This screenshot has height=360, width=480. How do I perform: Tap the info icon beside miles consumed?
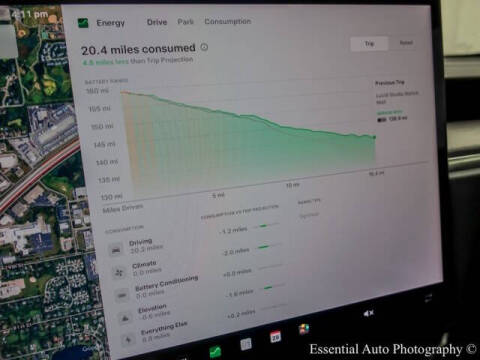click(x=204, y=47)
